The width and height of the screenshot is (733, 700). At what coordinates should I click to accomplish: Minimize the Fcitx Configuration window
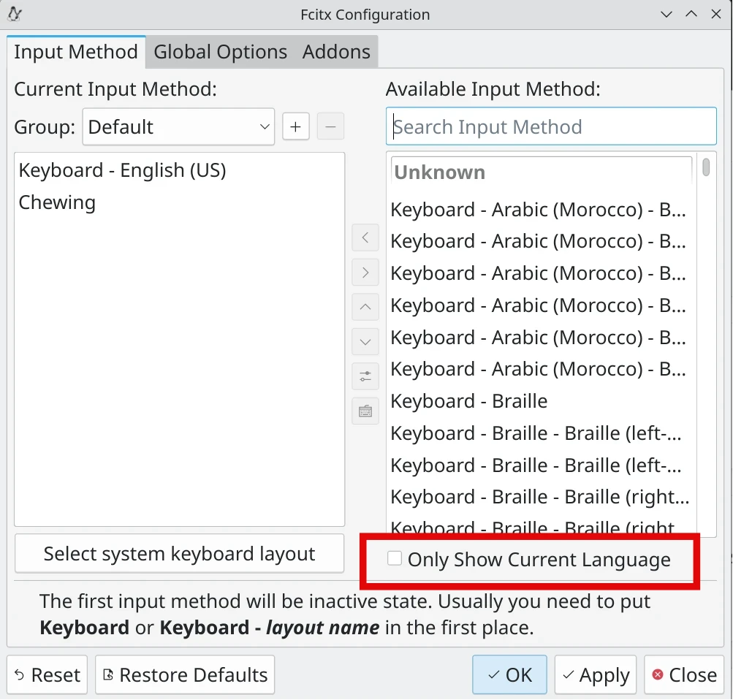point(666,15)
